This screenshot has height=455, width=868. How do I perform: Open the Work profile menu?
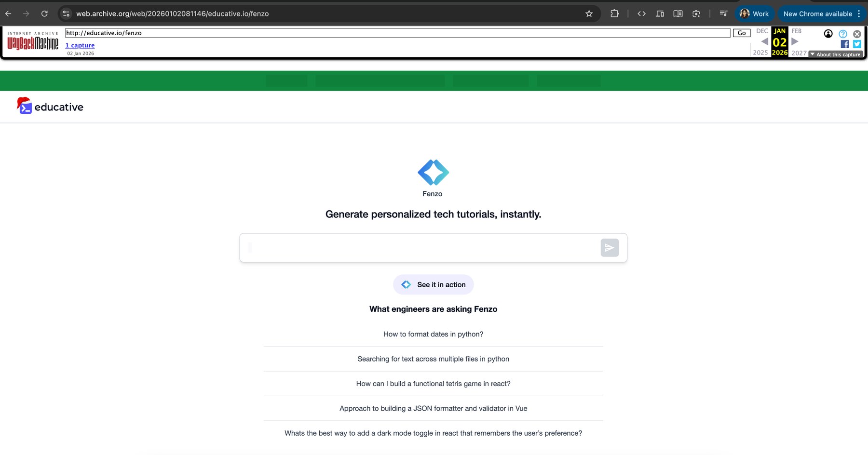click(754, 13)
